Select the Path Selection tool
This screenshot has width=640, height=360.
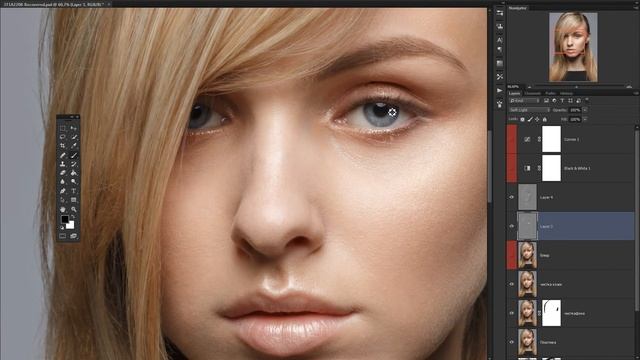pyautogui.click(x=63, y=200)
